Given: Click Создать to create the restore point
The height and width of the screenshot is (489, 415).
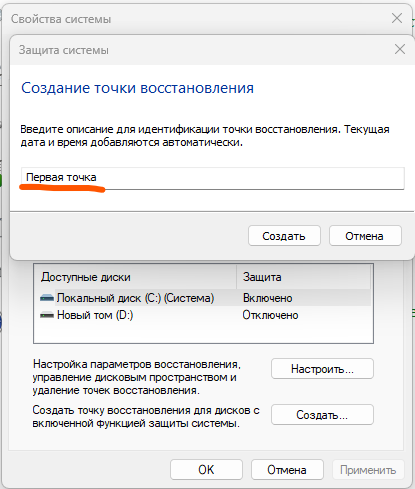Looking at the screenshot, I should [284, 236].
